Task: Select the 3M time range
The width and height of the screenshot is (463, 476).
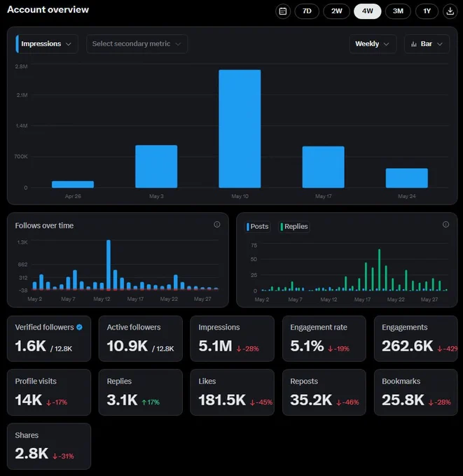Action: [x=398, y=11]
